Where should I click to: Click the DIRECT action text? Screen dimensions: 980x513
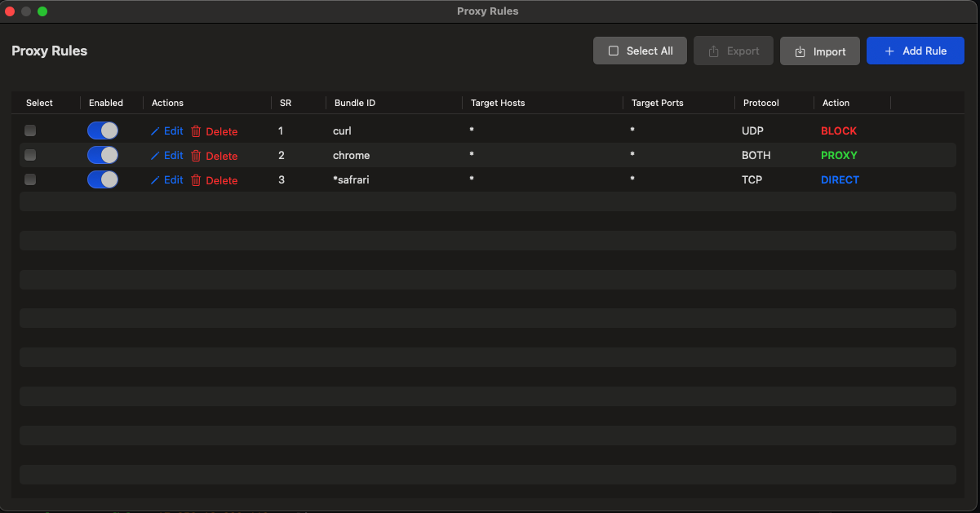pyautogui.click(x=840, y=179)
